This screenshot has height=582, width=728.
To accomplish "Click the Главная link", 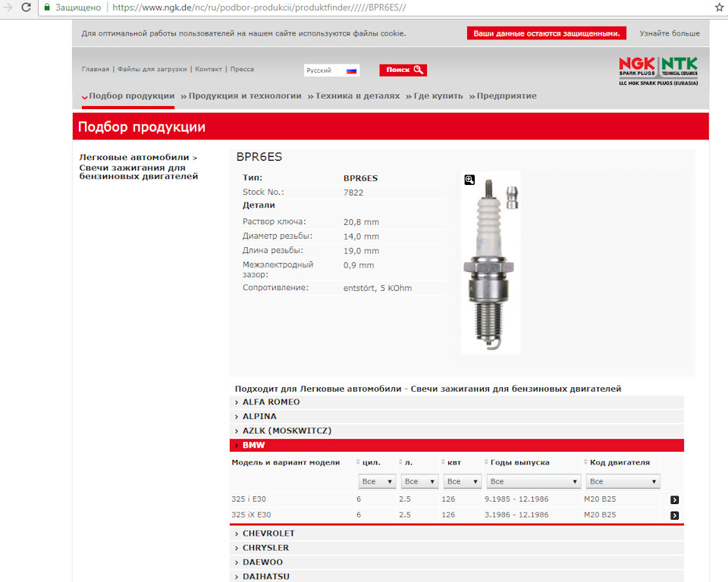I will (96, 69).
